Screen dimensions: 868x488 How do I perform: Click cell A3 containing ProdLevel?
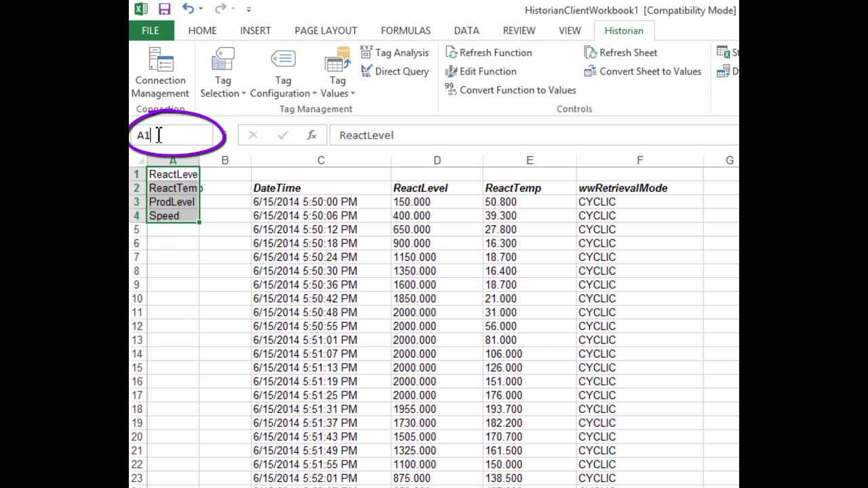click(173, 202)
